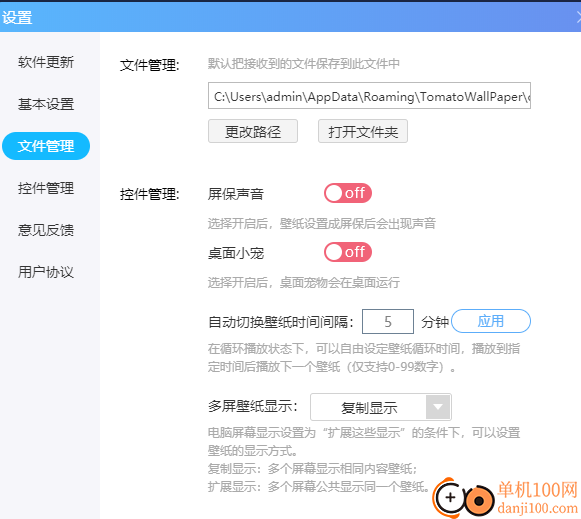Click the 打开文件夹 button
Viewport: 581px width, 519px height.
(363, 131)
